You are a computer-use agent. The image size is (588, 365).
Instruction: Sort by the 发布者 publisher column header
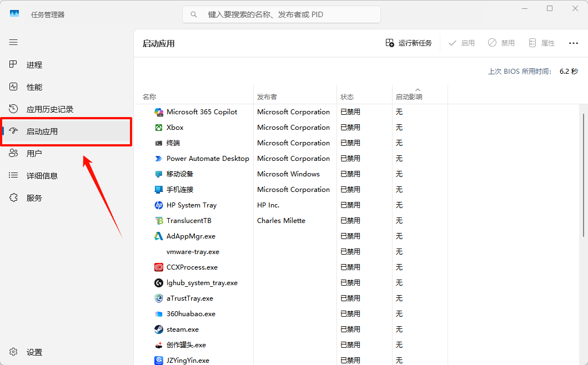click(267, 97)
